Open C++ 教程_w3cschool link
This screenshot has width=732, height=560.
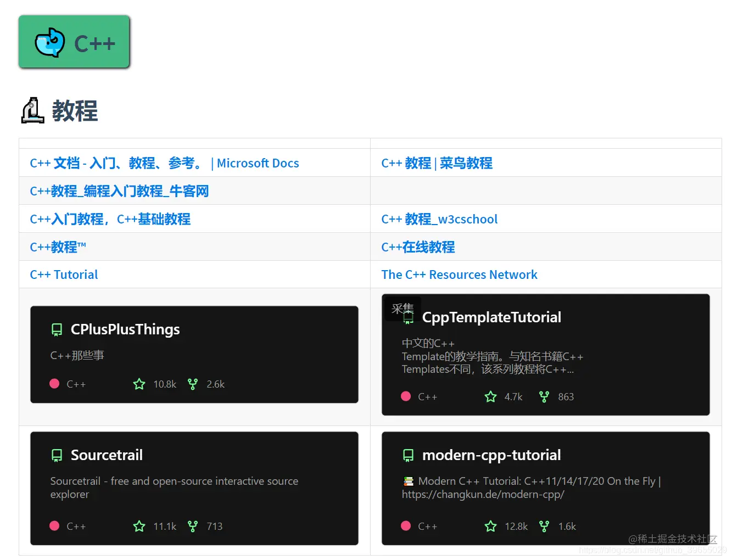[439, 219]
